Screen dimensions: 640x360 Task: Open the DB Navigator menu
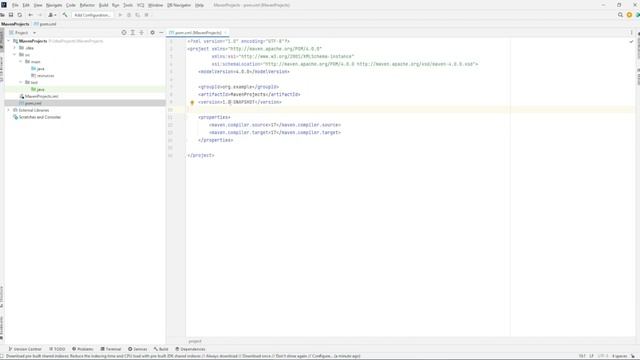click(x=179, y=5)
